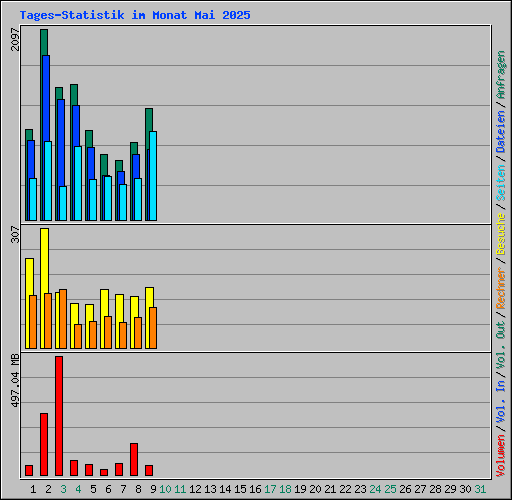The image size is (512, 500).
Task: Click the Rechner legend label
Action: 500,288
